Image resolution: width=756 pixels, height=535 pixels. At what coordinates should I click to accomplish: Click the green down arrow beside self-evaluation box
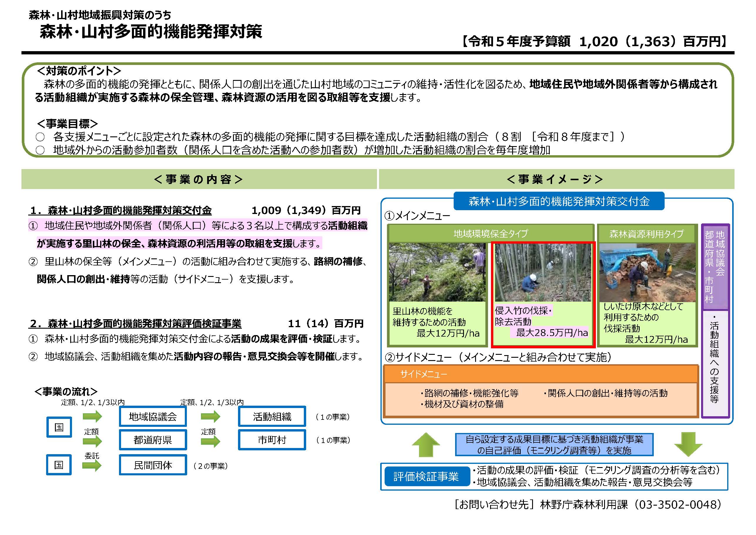pos(688,444)
